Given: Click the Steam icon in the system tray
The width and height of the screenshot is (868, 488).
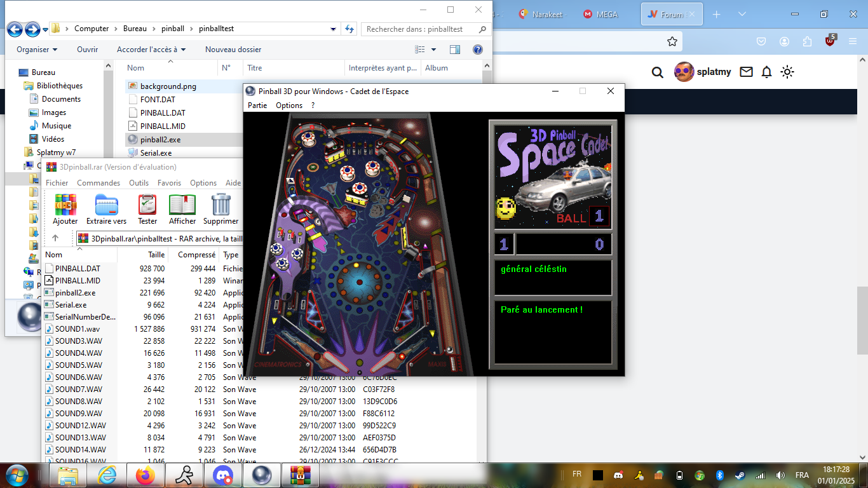Looking at the screenshot, I should 740,475.
